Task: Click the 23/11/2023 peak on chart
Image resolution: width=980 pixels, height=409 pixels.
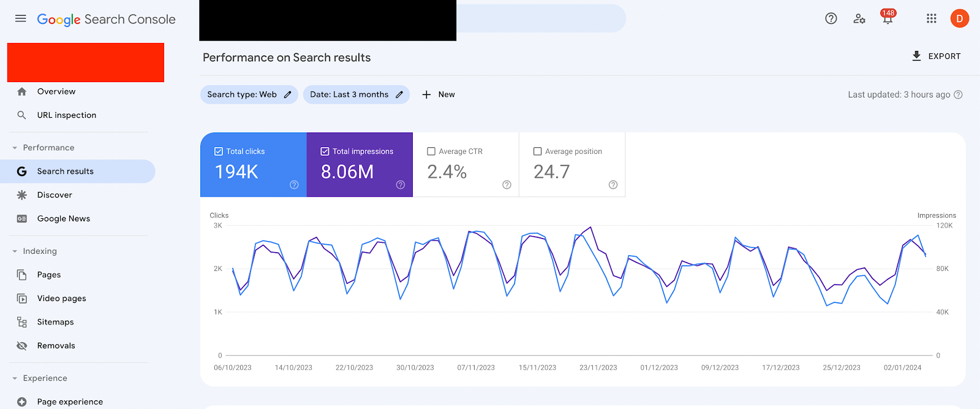Action: [590, 227]
